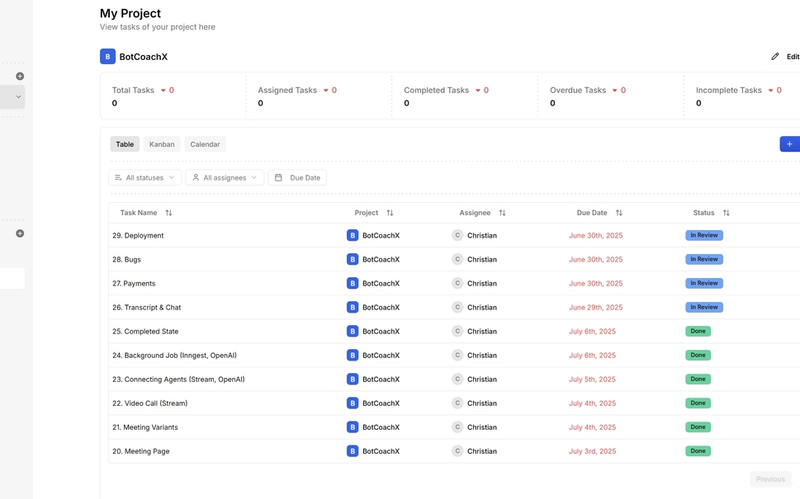This screenshot has width=800, height=499.
Task: Switch to the Calendar view tab
Action: (205, 144)
